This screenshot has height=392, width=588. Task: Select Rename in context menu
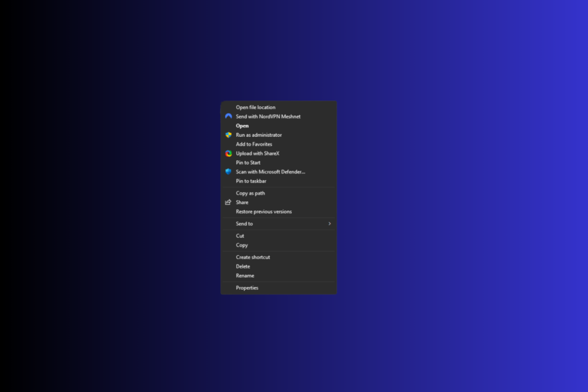point(279,276)
